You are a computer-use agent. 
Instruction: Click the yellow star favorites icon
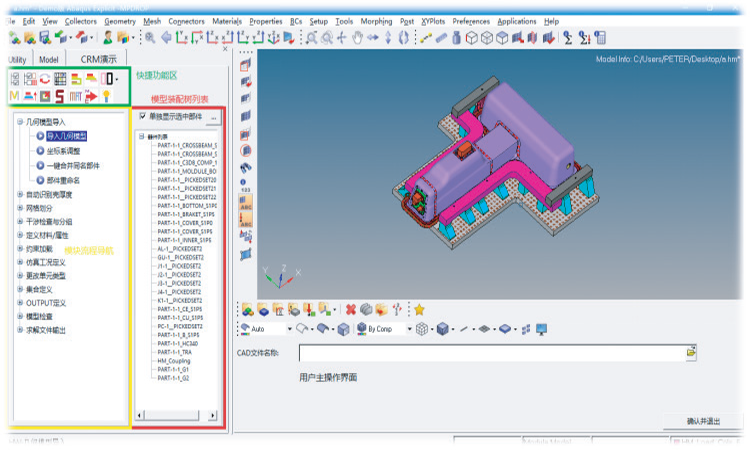(419, 309)
